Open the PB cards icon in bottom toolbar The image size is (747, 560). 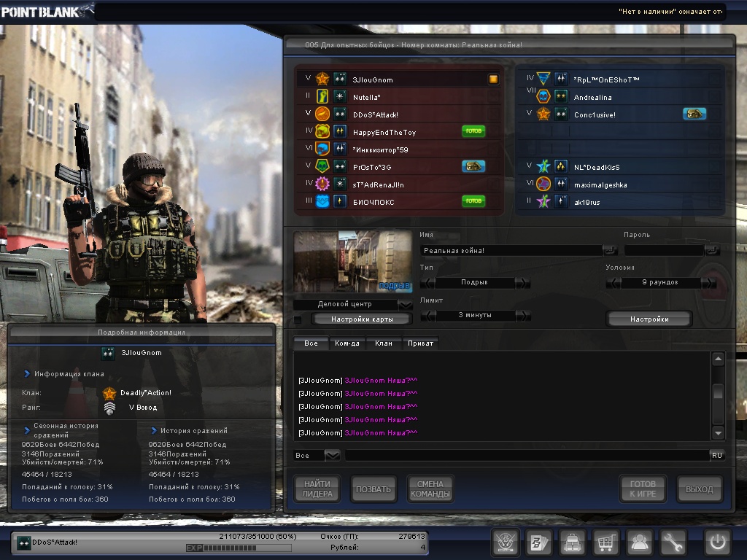click(x=539, y=542)
